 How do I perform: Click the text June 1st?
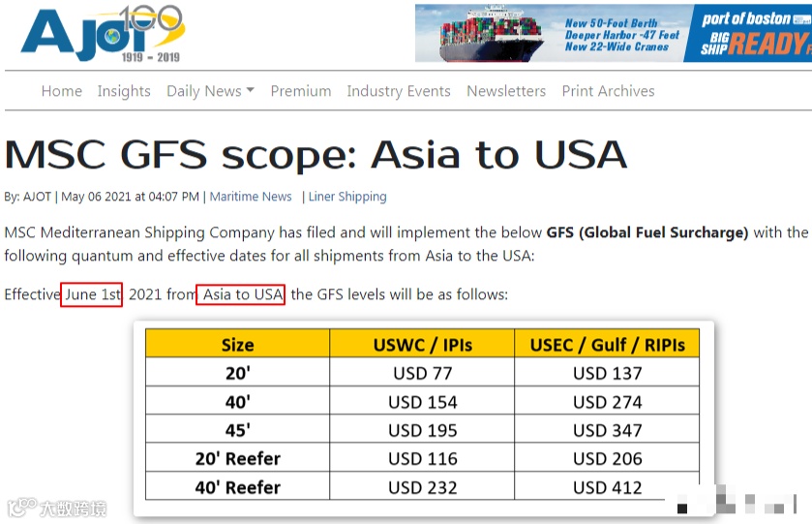click(x=92, y=294)
